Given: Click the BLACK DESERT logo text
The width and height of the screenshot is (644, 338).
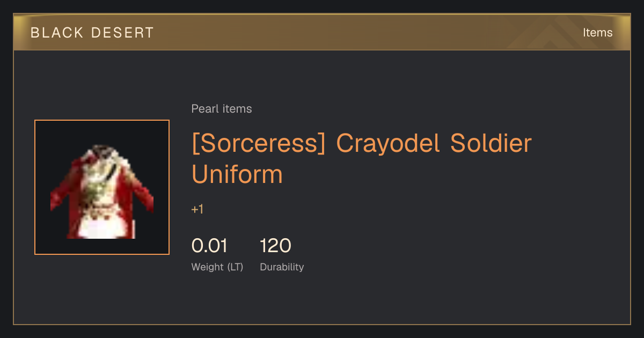Looking at the screenshot, I should pos(92,33).
